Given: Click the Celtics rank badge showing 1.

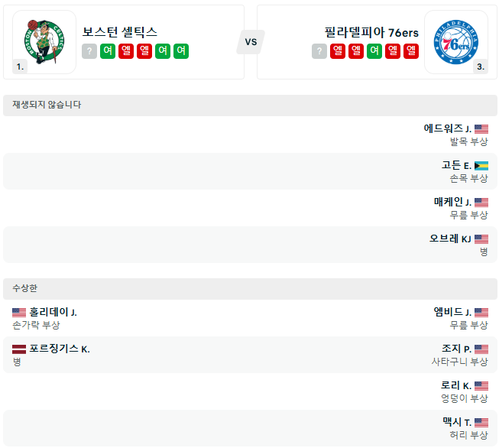Looking at the screenshot, I should pos(20,67).
